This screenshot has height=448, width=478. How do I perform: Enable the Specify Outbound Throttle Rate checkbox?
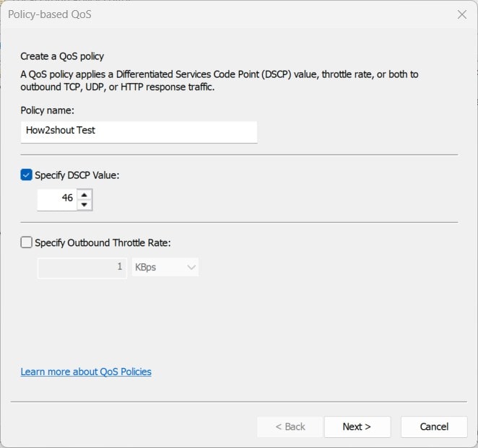click(x=27, y=243)
